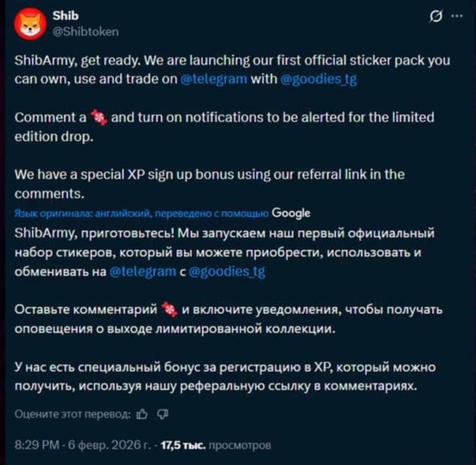Click the Google translation attribution logo
Viewport: 476px width, 465px height.
click(291, 213)
